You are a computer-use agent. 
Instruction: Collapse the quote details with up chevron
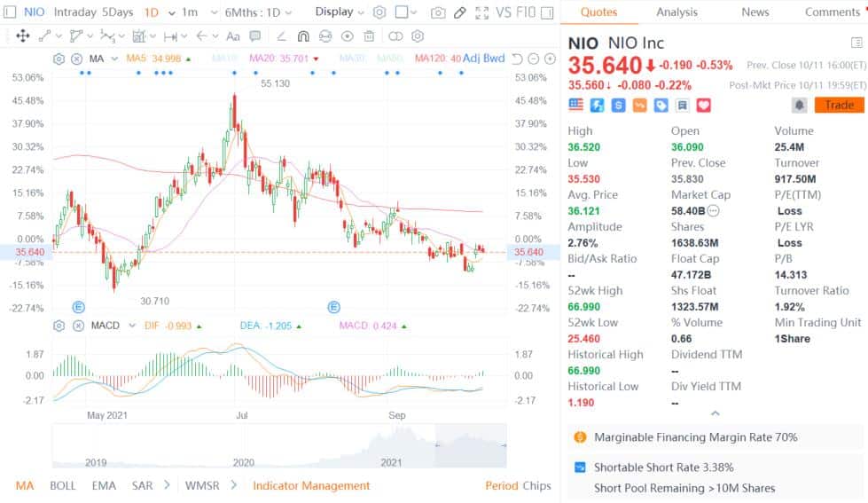(x=716, y=413)
